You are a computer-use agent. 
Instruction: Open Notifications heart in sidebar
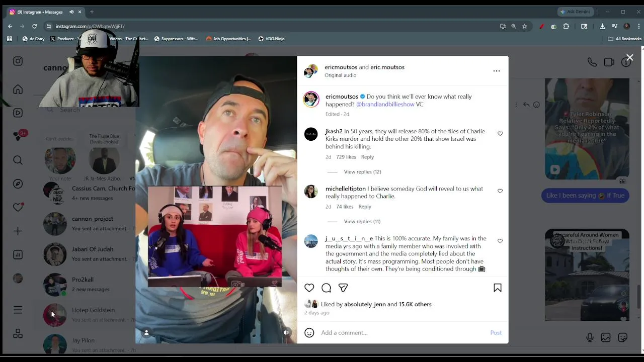tap(18, 207)
